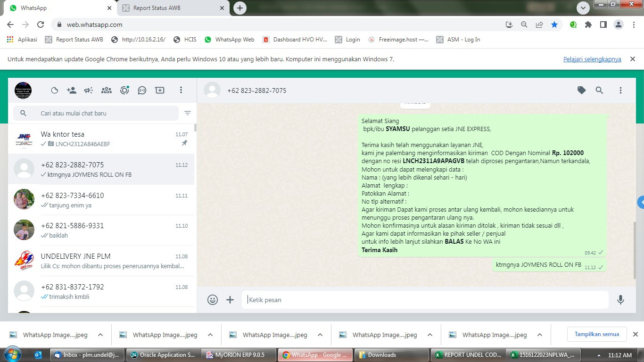Close the Report Status AWB tab
This screenshot has width=644, height=362.
coord(222,8)
